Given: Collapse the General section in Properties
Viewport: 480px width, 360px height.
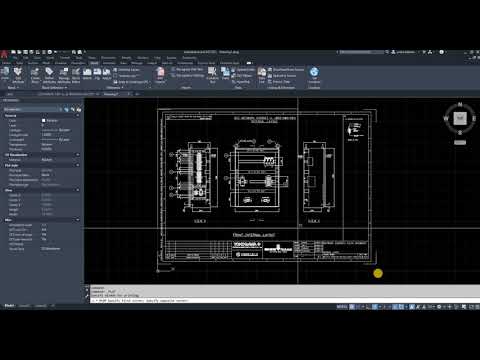Looking at the screenshot, I should (77, 116).
